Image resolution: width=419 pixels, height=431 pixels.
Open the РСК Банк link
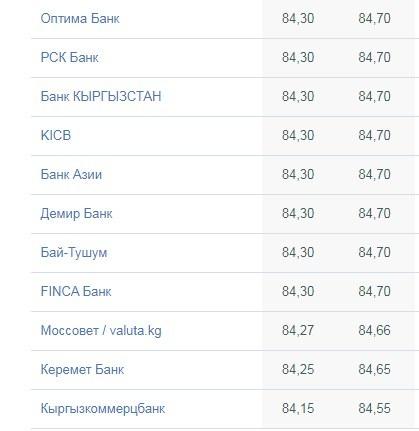click(69, 57)
